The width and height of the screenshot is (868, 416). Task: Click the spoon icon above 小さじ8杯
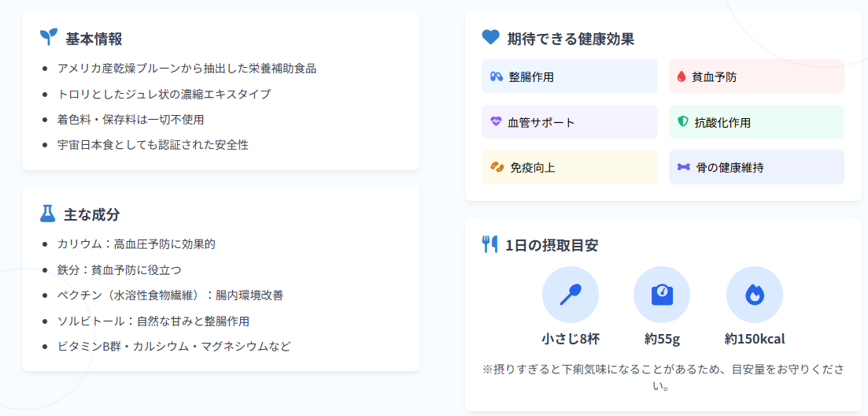[571, 295]
